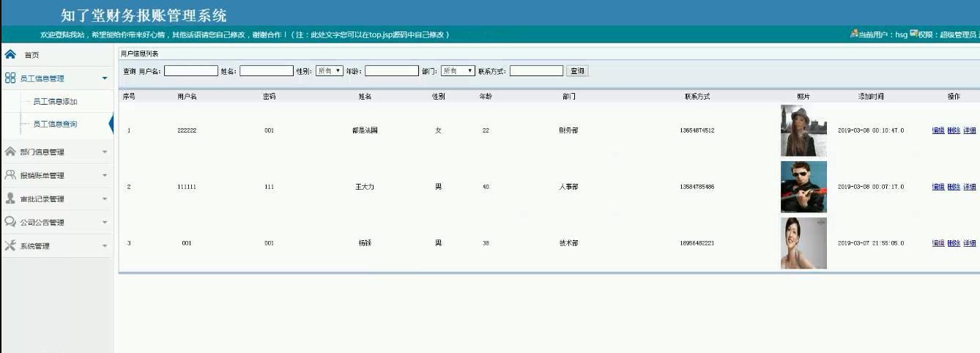This screenshot has height=353, width=980.
Task: Focus the 年龄 search input field
Action: point(391,71)
